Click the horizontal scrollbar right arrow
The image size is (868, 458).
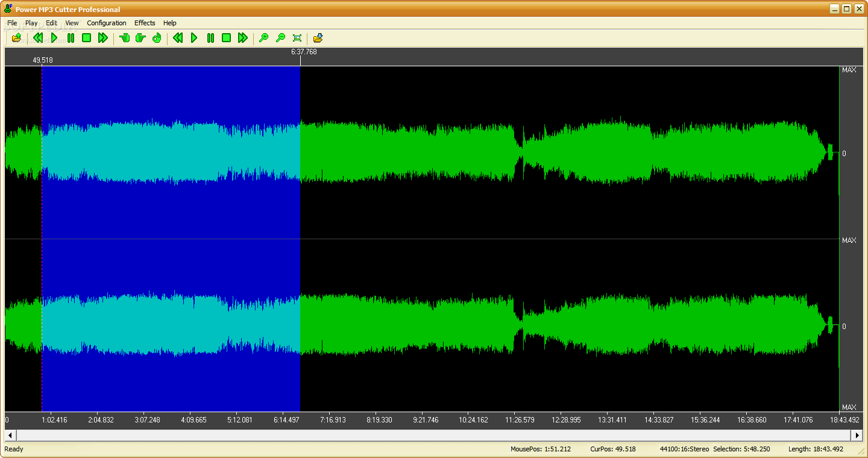pyautogui.click(x=857, y=435)
